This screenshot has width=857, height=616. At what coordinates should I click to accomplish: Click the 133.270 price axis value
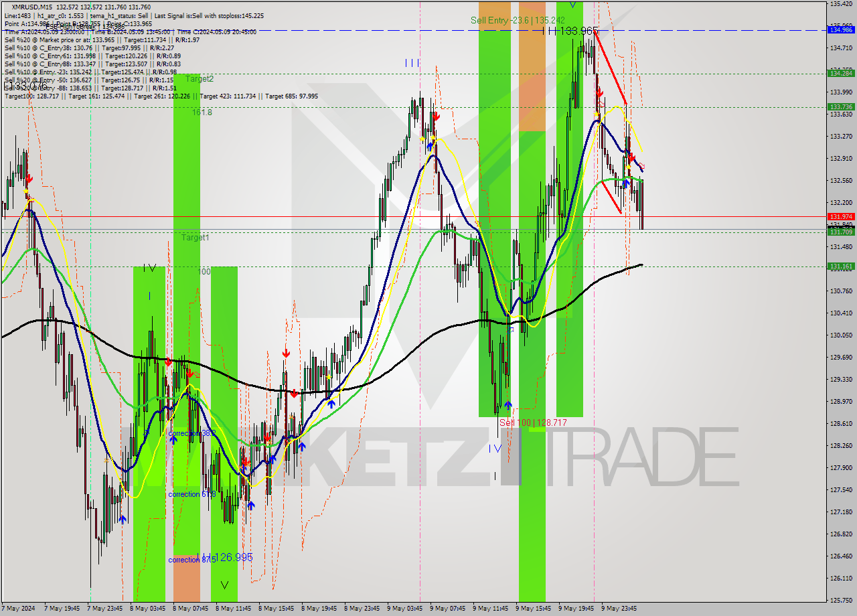point(841,137)
